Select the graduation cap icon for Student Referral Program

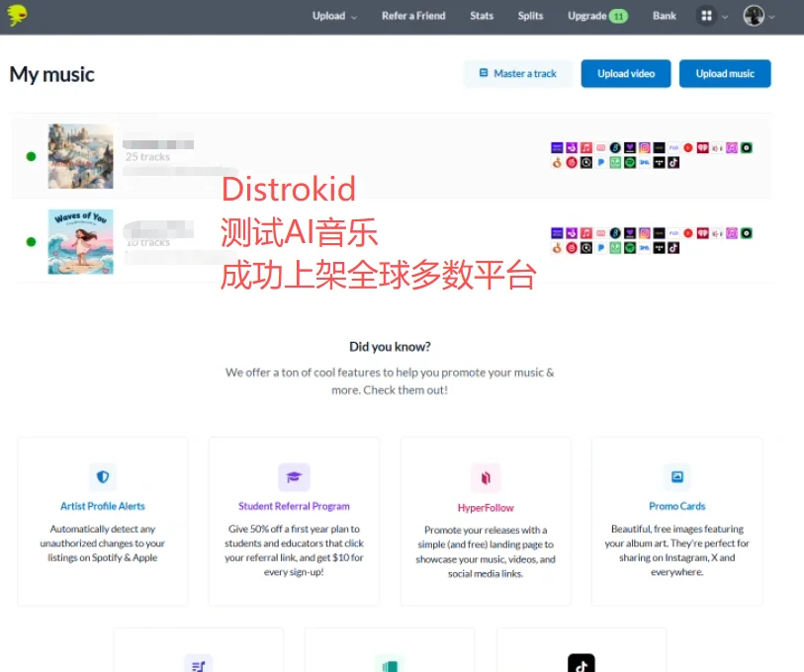click(294, 477)
